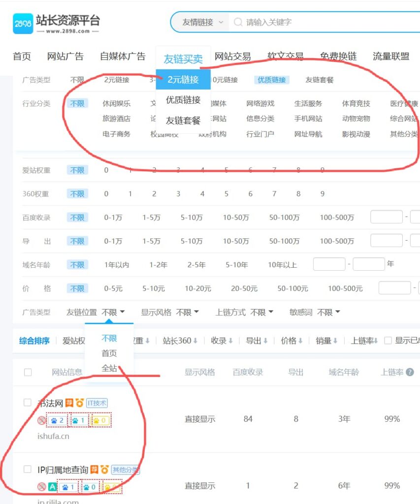Click the 上链率 help question mark icon
The width and height of the screenshot is (420, 504).
(x=410, y=372)
